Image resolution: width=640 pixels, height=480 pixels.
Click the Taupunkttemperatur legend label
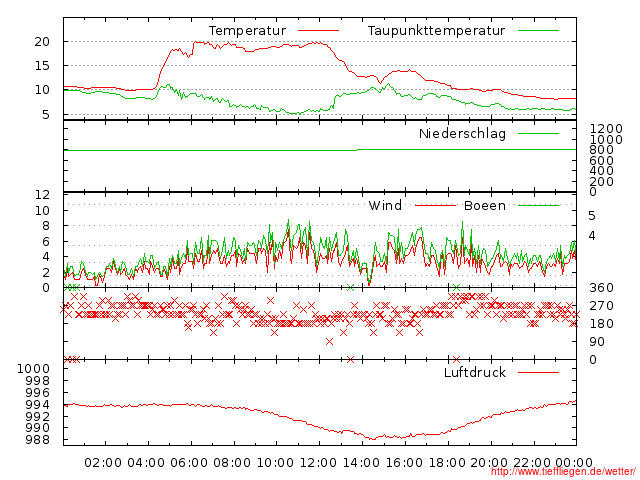436,31
